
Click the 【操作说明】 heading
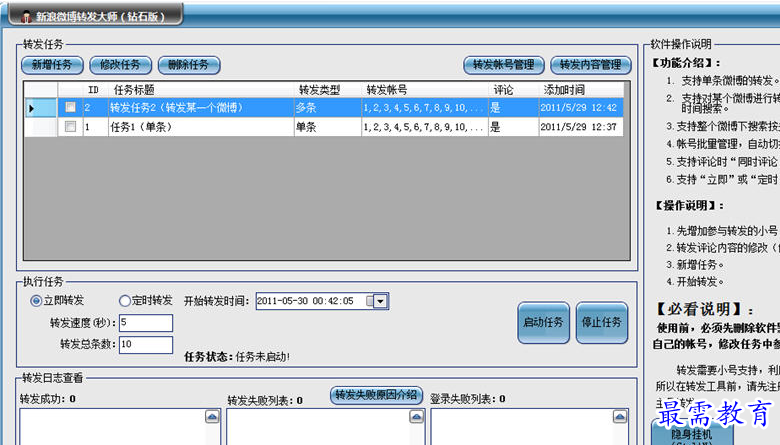coord(689,205)
